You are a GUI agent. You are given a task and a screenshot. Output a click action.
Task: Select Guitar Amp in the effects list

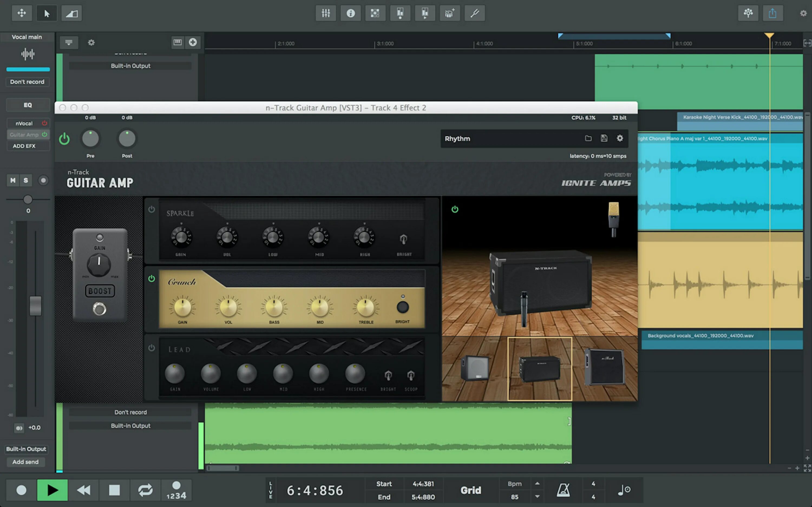[x=24, y=134]
